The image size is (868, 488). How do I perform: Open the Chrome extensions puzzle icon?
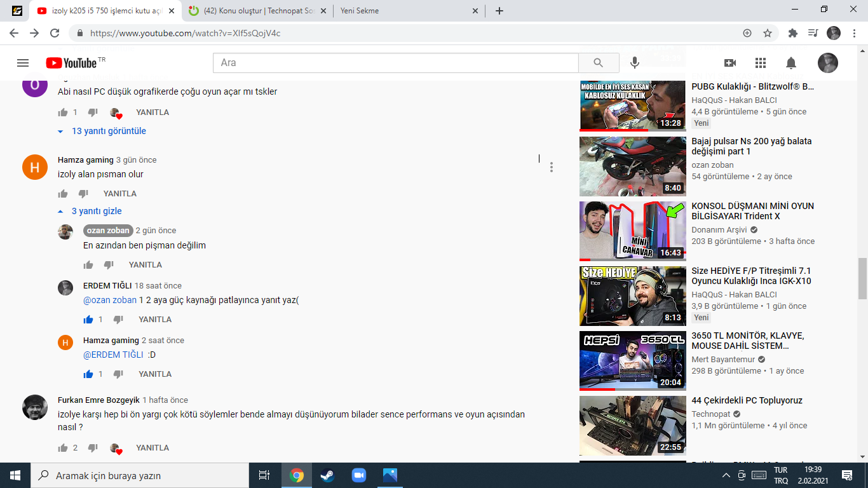792,33
